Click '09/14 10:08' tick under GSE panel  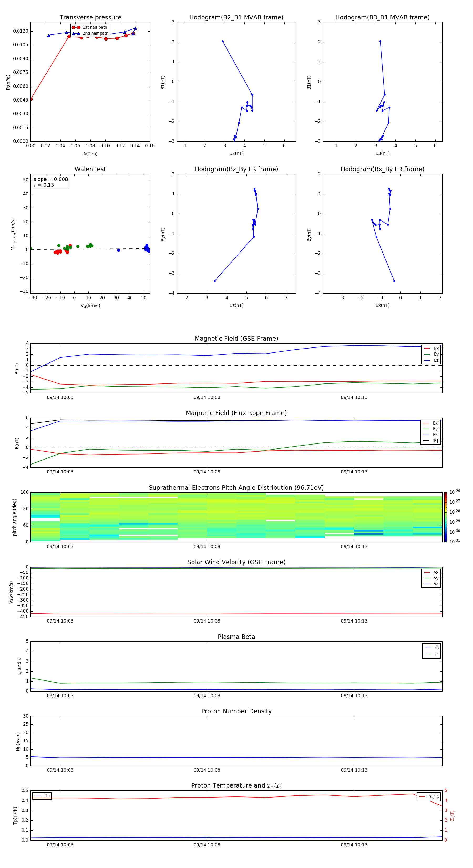tap(207, 398)
